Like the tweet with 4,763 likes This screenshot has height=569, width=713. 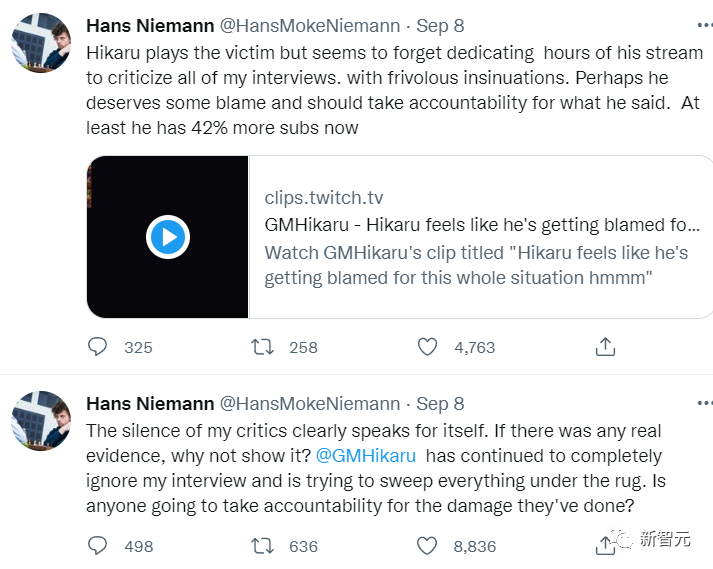click(428, 347)
